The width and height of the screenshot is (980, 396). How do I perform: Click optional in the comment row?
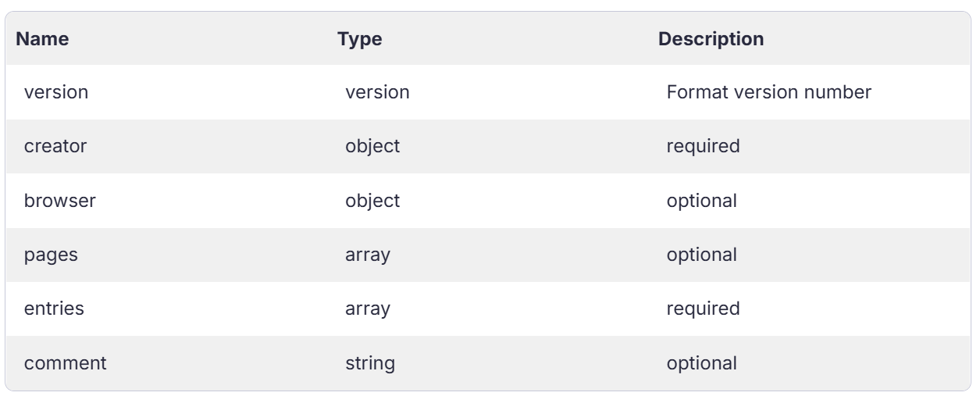(701, 362)
